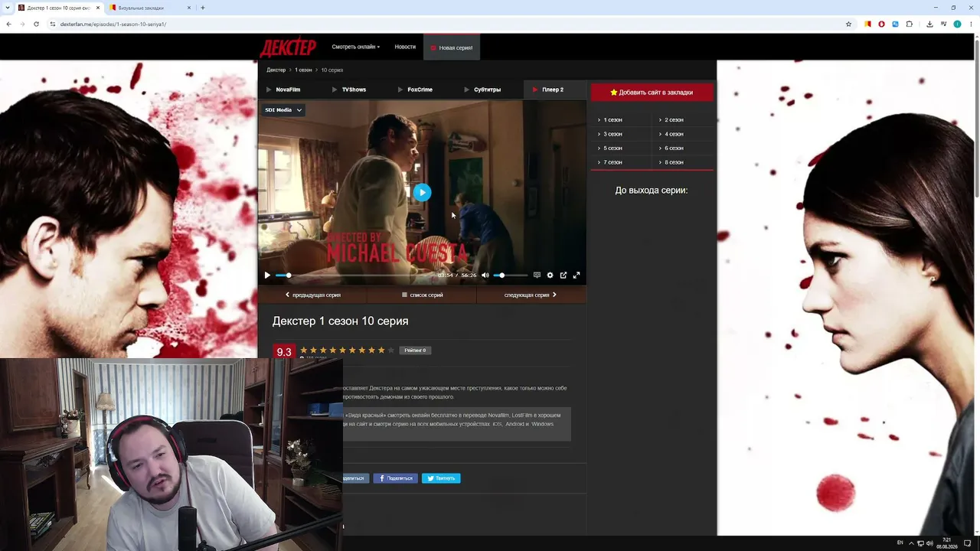The width and height of the screenshot is (980, 551).
Task: Open the browser Downloads icon
Action: click(x=929, y=24)
